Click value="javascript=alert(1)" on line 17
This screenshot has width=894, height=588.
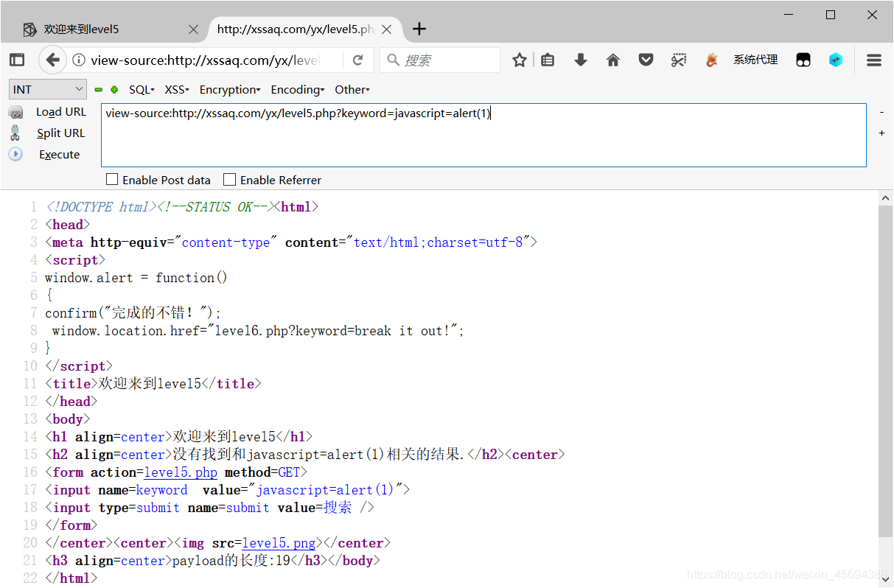[x=302, y=490]
